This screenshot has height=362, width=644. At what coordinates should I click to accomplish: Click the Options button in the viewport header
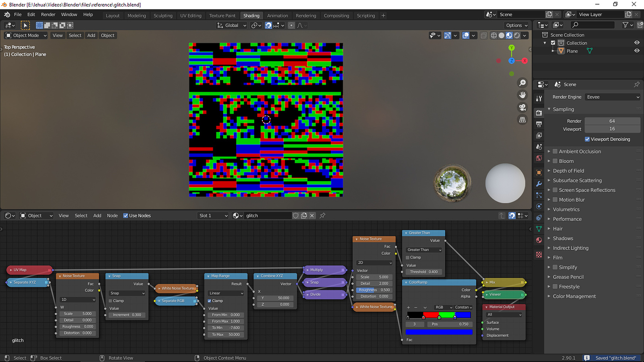(516, 25)
